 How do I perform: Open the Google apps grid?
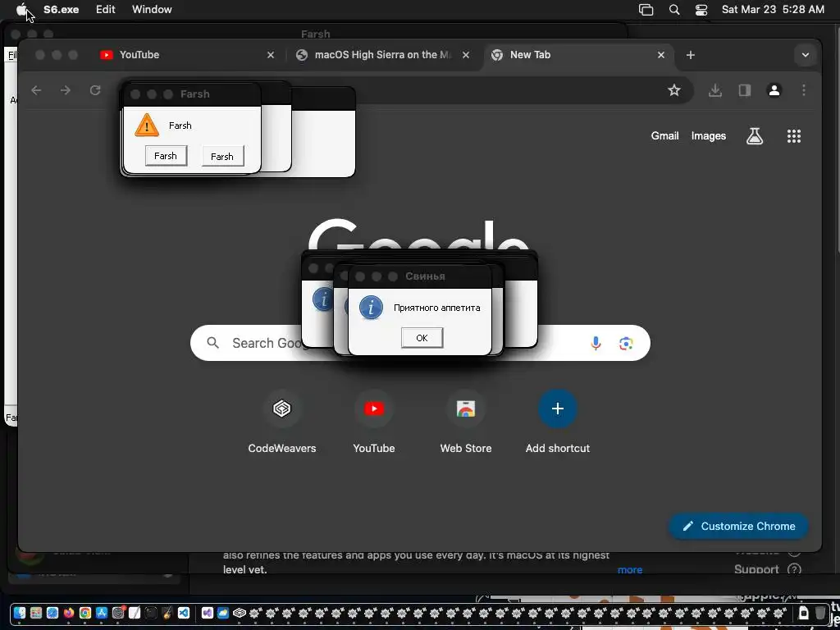794,136
